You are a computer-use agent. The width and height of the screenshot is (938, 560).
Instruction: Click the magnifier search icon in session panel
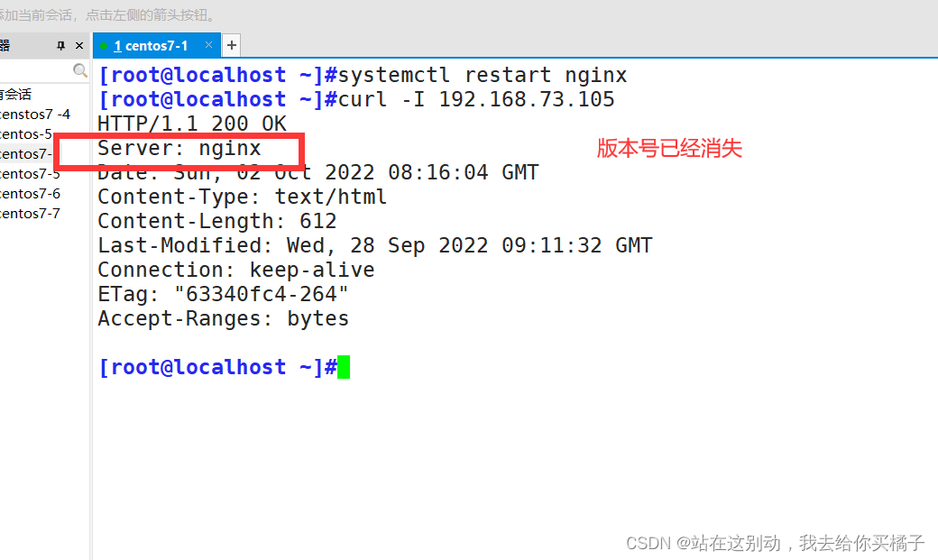coord(80,70)
